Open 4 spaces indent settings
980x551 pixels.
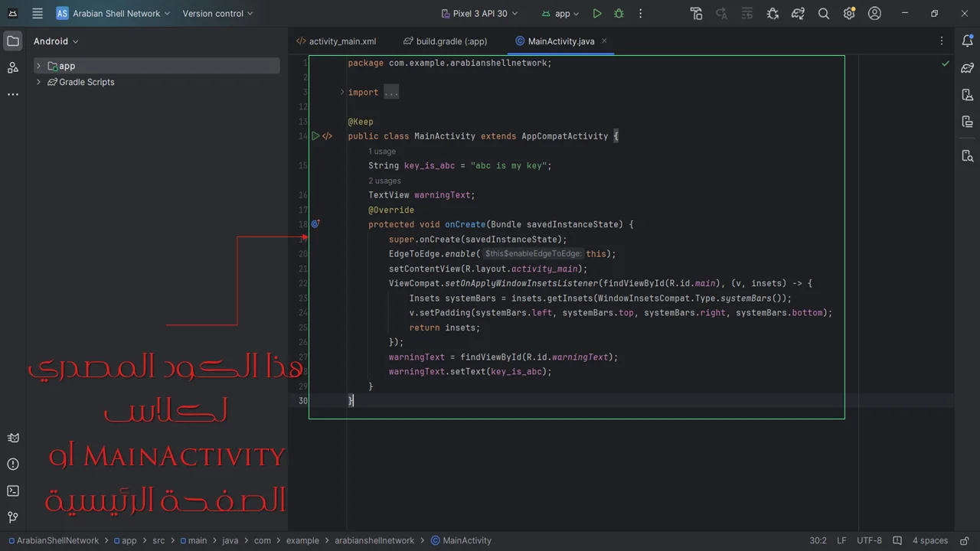click(x=930, y=540)
